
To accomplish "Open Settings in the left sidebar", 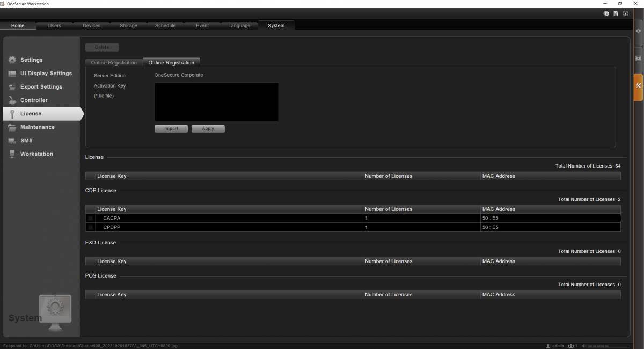I will 12,60.
